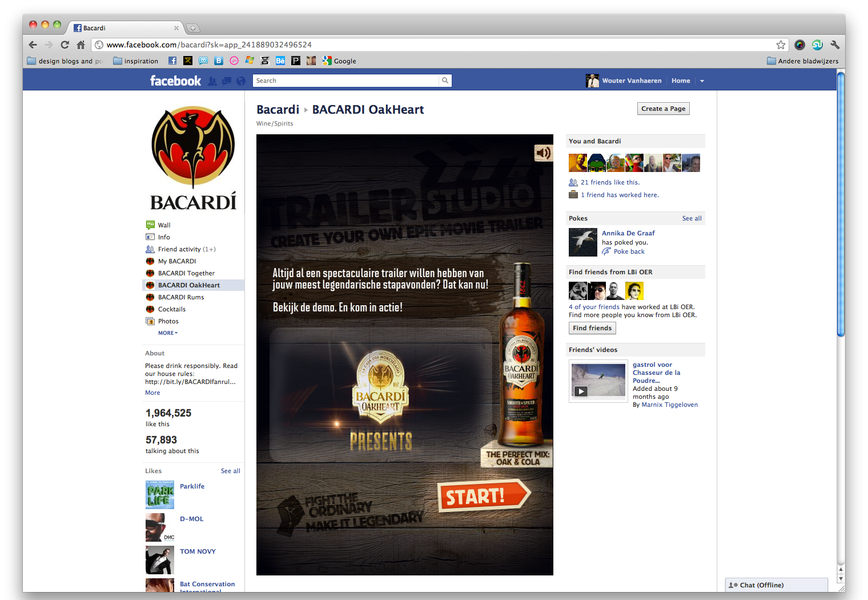Open the Google bookmark
Image resolution: width=868 pixels, height=600 pixels.
(339, 61)
